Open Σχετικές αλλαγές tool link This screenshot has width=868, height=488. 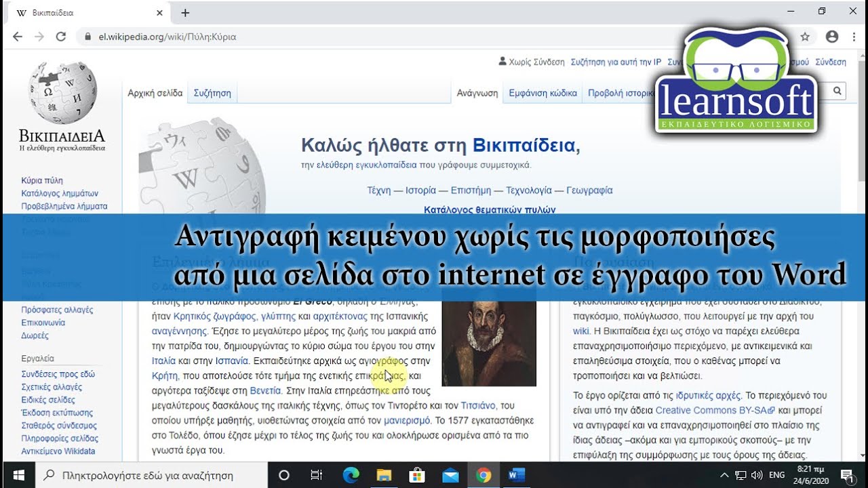52,387
